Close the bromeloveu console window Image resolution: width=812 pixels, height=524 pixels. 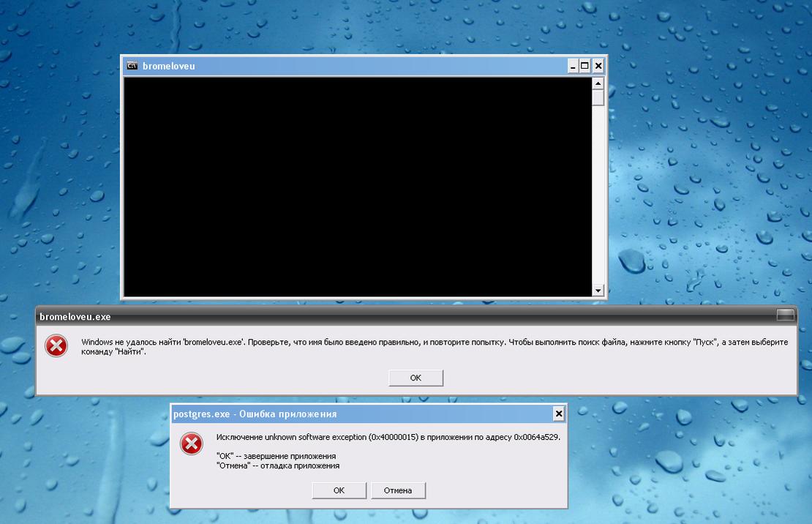click(x=598, y=66)
